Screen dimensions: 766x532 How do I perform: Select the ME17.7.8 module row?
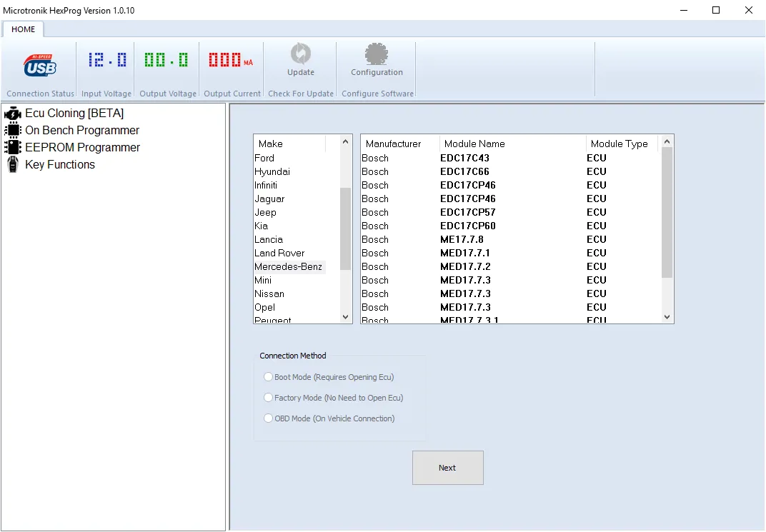(510, 240)
